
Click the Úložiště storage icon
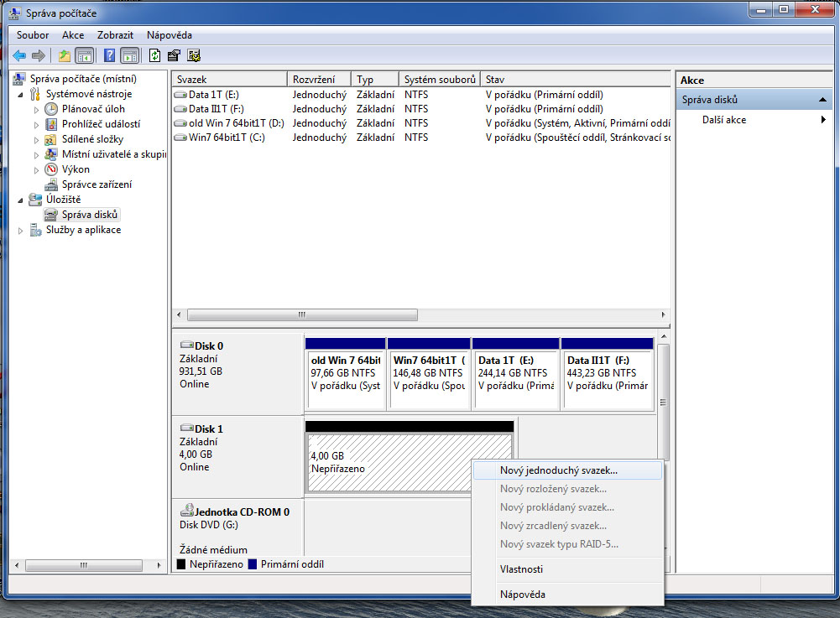(x=35, y=200)
